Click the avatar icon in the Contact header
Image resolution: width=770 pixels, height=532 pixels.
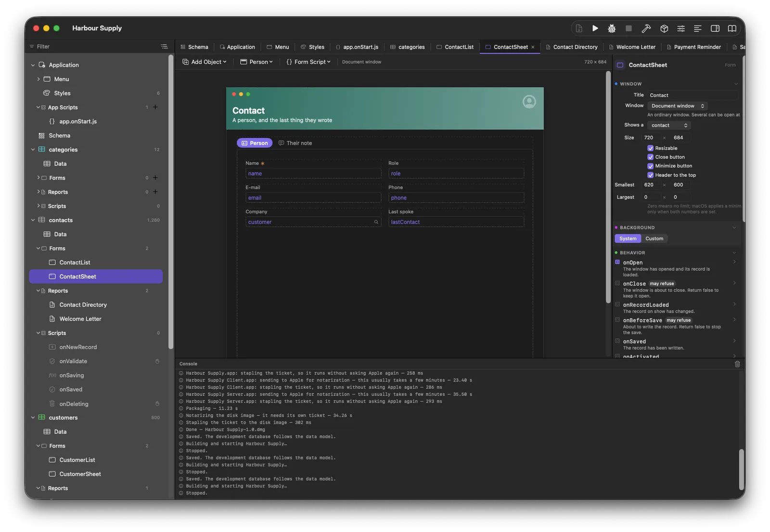(529, 102)
